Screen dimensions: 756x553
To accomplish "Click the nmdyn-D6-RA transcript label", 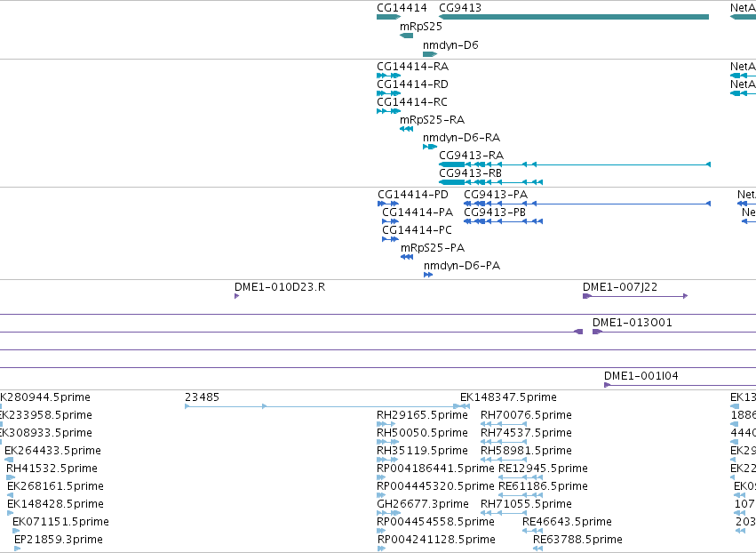I will click(x=461, y=138).
